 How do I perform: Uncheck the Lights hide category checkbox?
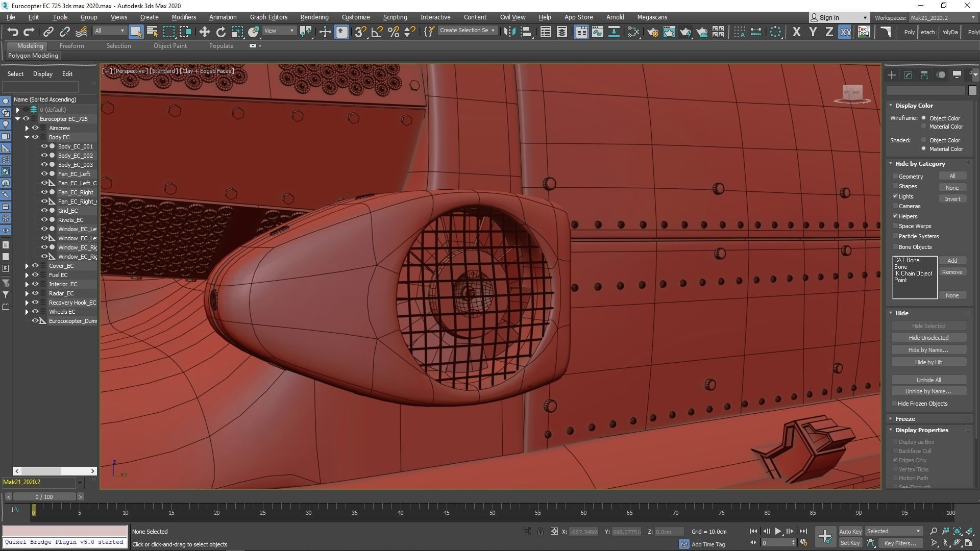895,196
